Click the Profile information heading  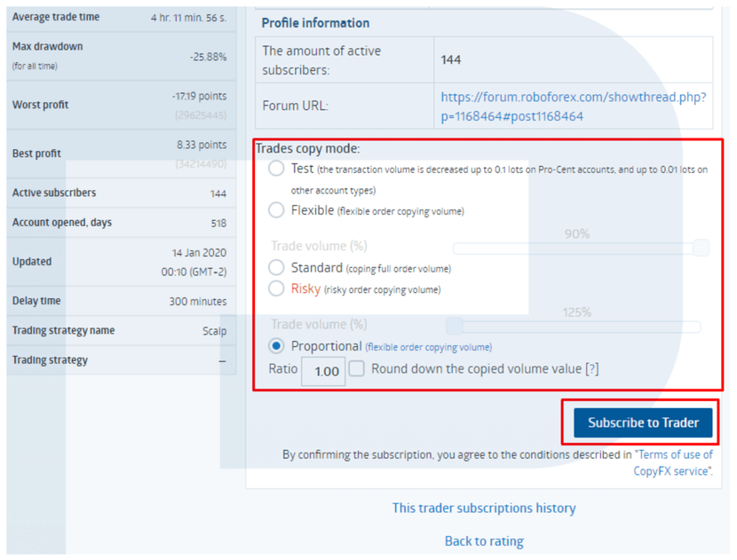pyautogui.click(x=315, y=23)
